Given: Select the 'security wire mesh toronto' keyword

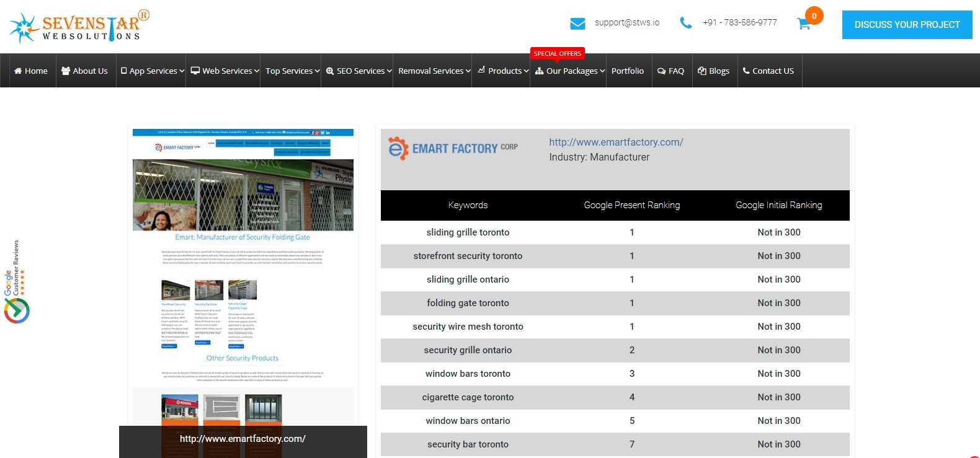Looking at the screenshot, I should tap(468, 327).
